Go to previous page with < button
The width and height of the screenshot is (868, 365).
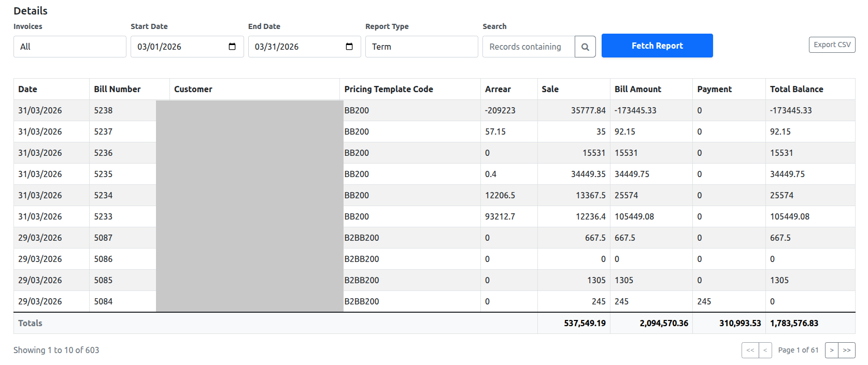(765, 350)
